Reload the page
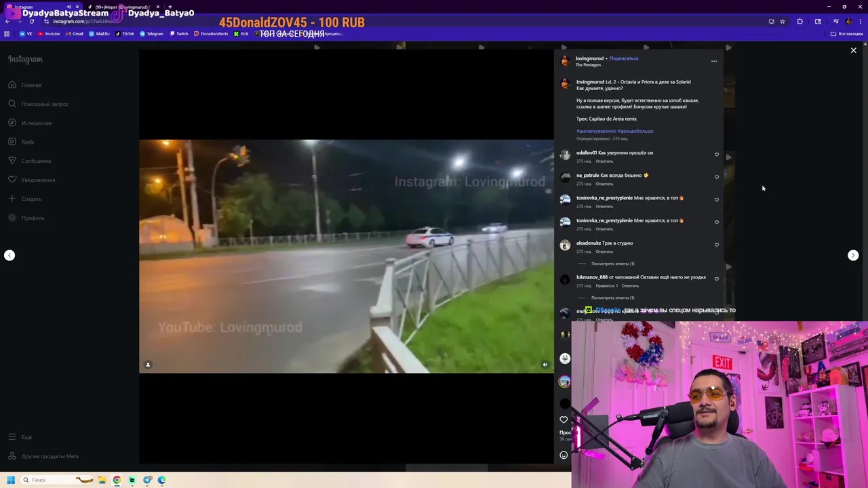868x488 pixels. (31, 21)
